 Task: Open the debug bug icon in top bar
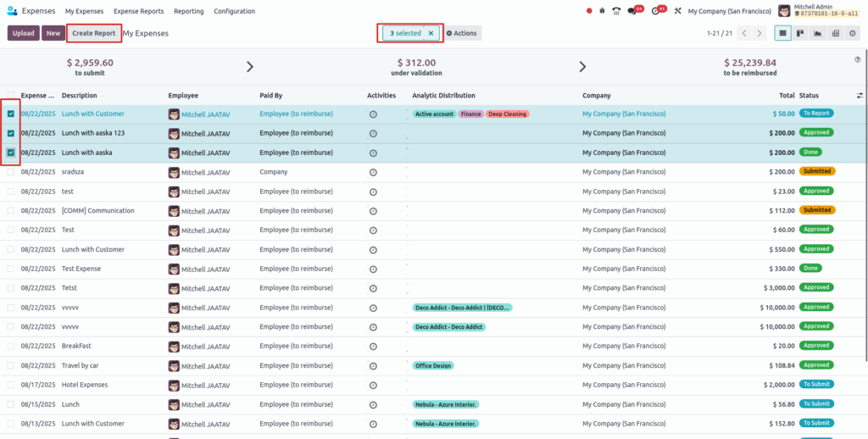click(x=603, y=11)
